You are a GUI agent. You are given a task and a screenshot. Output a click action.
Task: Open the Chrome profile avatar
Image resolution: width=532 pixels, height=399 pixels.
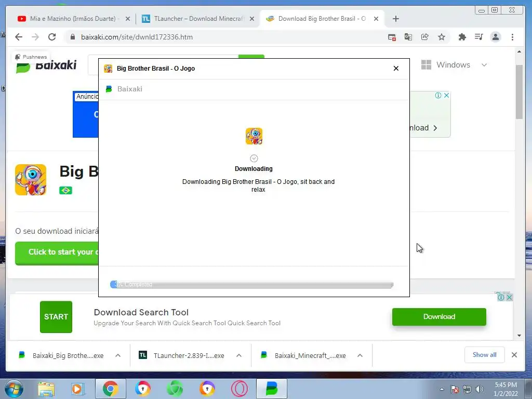click(x=496, y=37)
